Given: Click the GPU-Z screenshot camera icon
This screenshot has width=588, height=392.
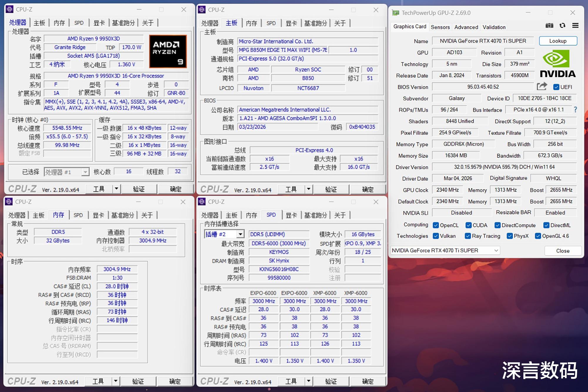Looking at the screenshot, I should pyautogui.click(x=549, y=26).
